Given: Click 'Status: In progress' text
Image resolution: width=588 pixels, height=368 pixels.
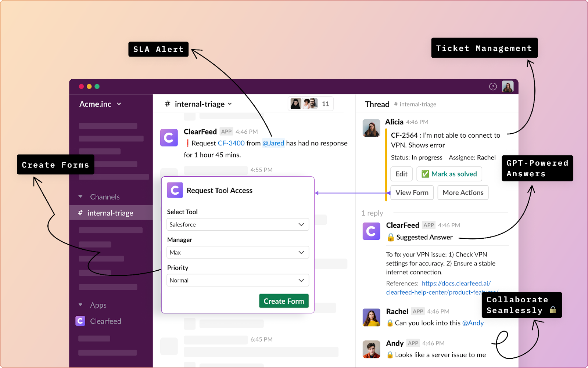Looking at the screenshot, I should (x=417, y=158).
